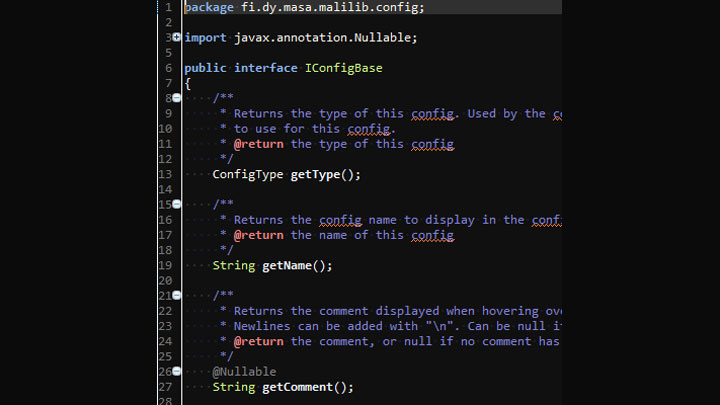The width and height of the screenshot is (720, 405).
Task: Click line number 27 in the gutter
Action: [165, 387]
